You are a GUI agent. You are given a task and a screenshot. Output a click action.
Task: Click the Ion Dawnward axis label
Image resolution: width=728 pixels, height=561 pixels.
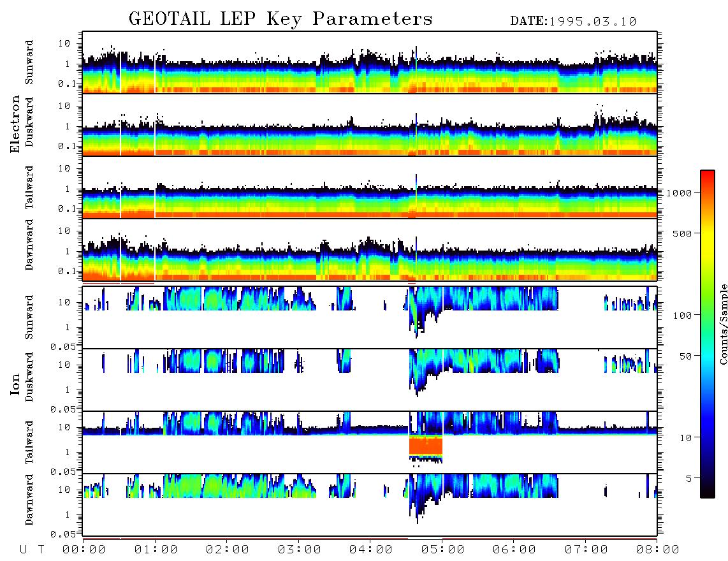29,500
